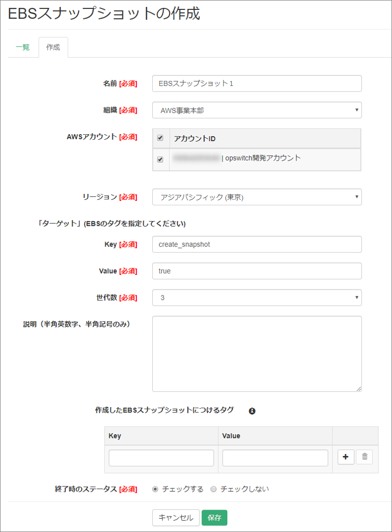
Task: Switch to the 一覧 tab
Action: tap(22, 48)
